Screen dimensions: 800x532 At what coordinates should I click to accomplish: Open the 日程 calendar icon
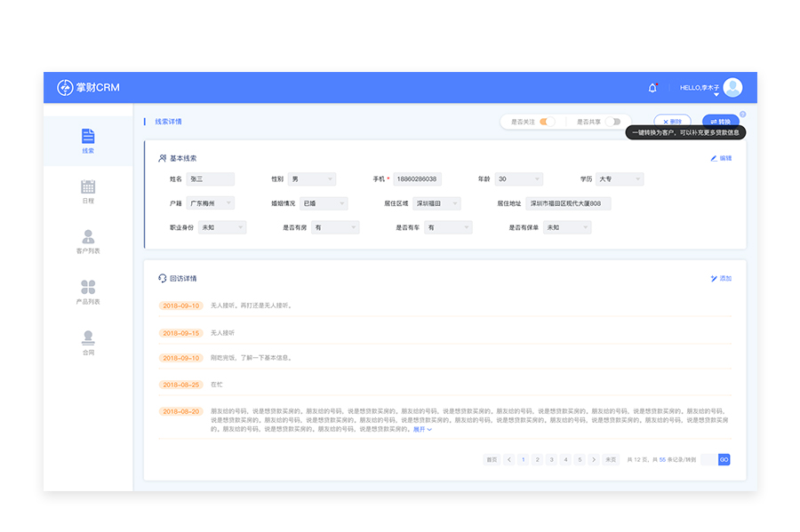pyautogui.click(x=88, y=187)
